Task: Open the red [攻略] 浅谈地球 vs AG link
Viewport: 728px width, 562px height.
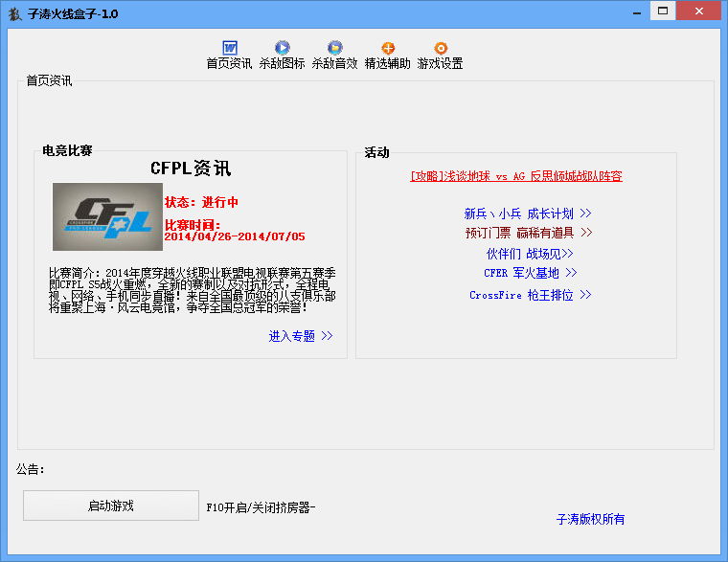Action: click(x=516, y=176)
